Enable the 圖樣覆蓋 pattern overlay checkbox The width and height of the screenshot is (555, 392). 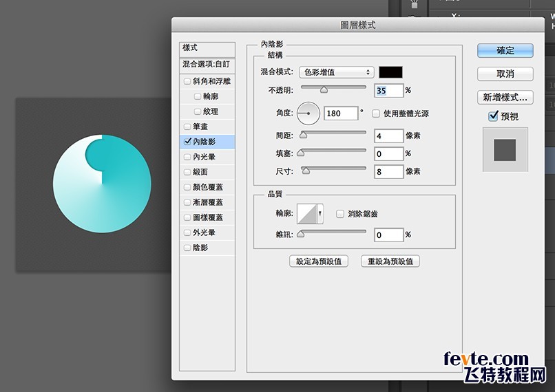click(187, 218)
